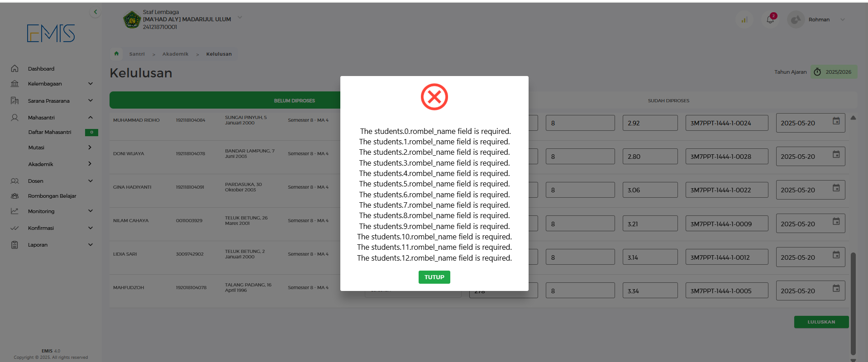The image size is (868, 362).
Task: Open the notifications bell icon
Action: tap(770, 19)
